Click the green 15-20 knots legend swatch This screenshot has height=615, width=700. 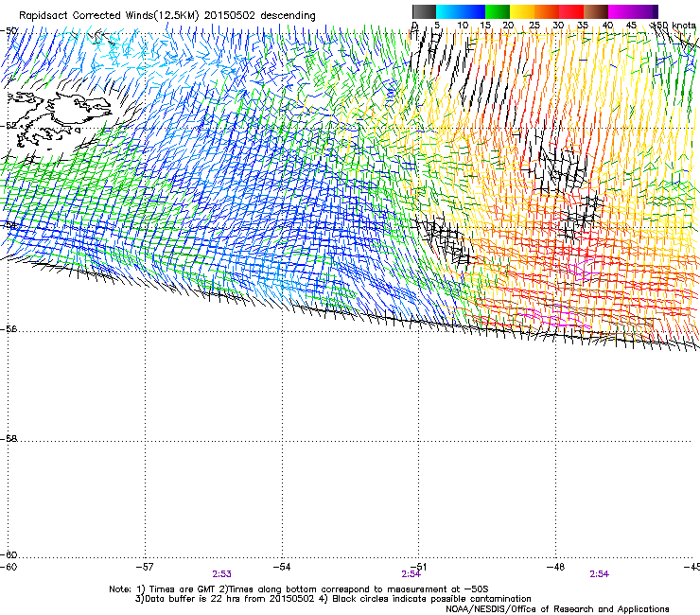[498, 11]
